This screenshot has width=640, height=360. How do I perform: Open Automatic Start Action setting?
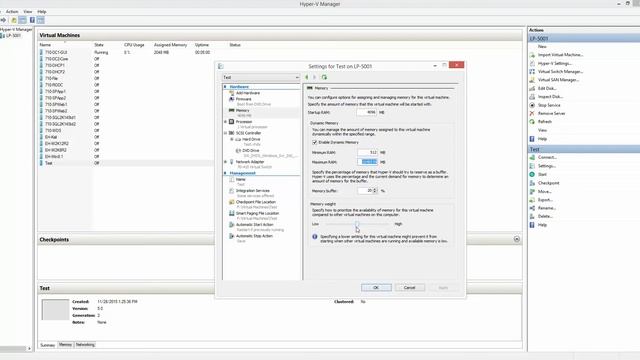coord(254,225)
